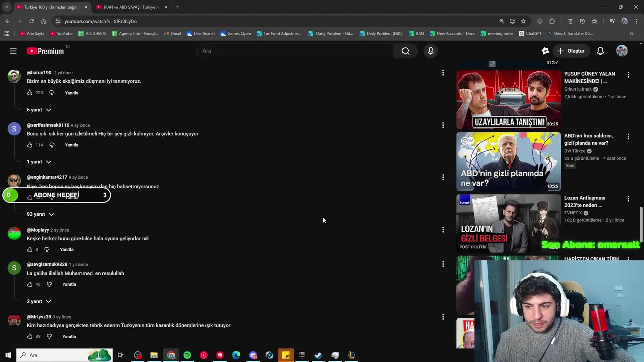The width and height of the screenshot is (644, 362).
Task: Open the Gmail bookmark
Action: (x=172, y=34)
